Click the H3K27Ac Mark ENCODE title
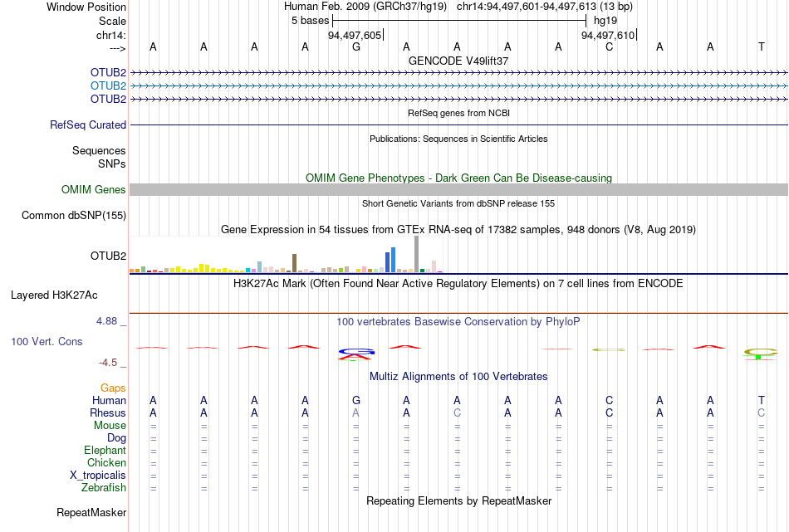789x532 pixels. click(x=458, y=284)
